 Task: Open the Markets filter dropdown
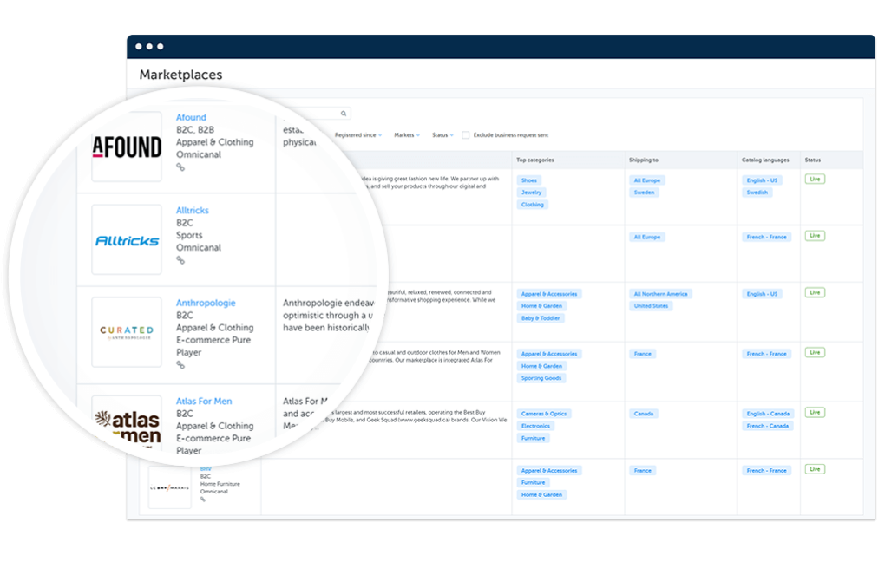pyautogui.click(x=406, y=135)
